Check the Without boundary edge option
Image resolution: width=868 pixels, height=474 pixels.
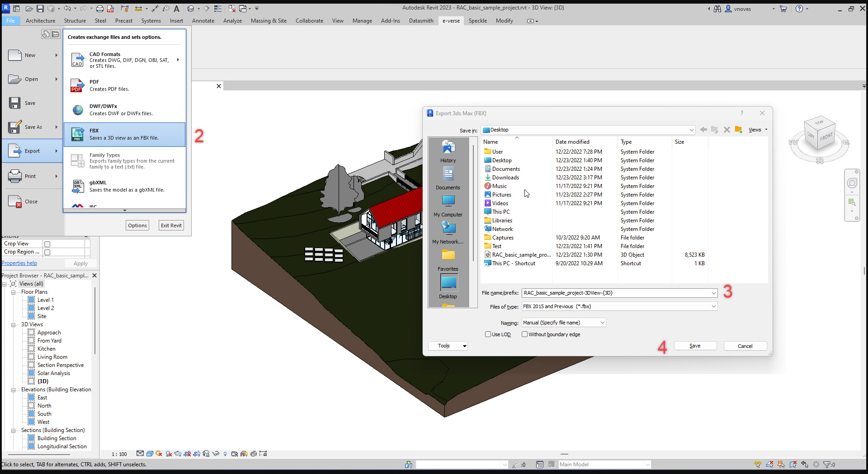click(x=524, y=334)
